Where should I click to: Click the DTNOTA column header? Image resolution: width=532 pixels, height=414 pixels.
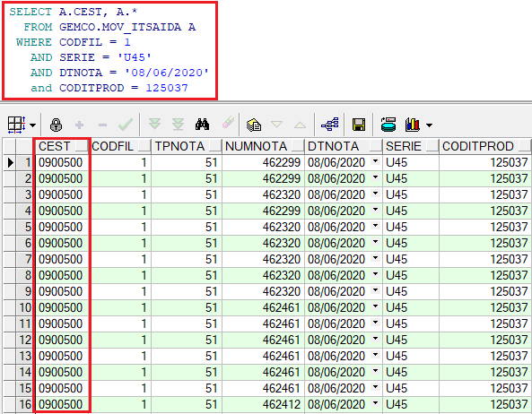[x=344, y=146]
